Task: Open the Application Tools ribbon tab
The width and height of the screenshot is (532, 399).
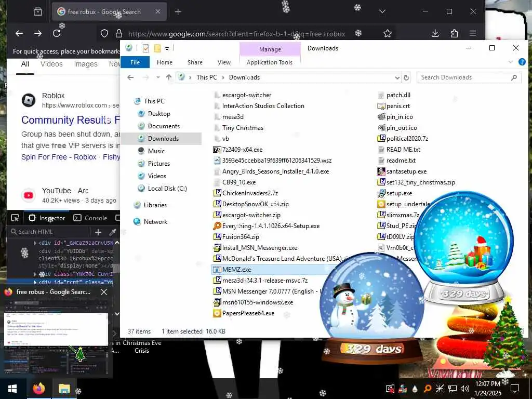Action: click(270, 62)
